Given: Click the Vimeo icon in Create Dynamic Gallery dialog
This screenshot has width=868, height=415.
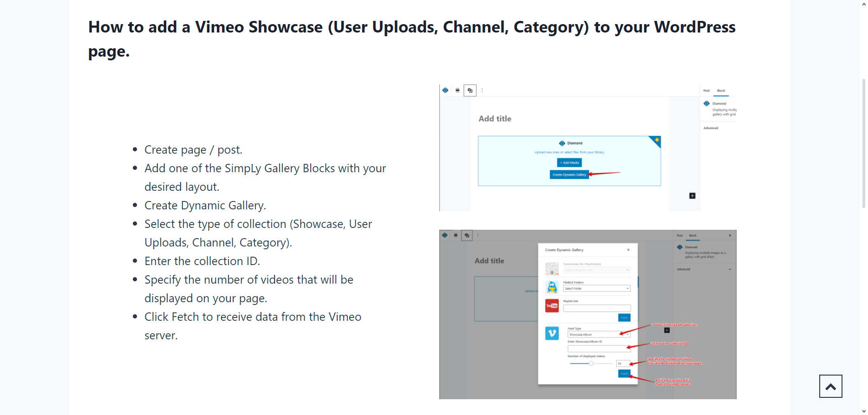Looking at the screenshot, I should pyautogui.click(x=552, y=333).
